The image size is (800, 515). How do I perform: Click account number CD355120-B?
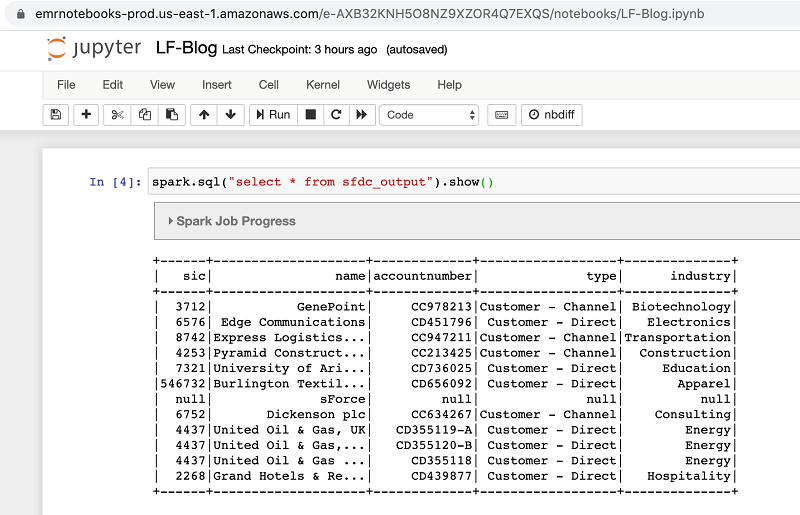coord(434,445)
